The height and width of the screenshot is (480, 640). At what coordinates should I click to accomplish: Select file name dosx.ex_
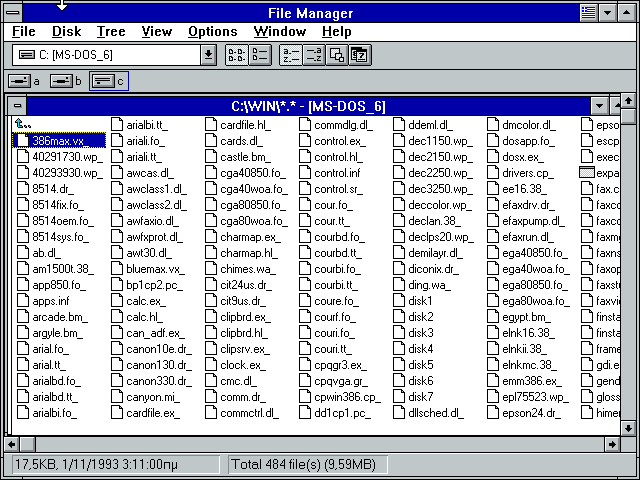[x=523, y=157]
